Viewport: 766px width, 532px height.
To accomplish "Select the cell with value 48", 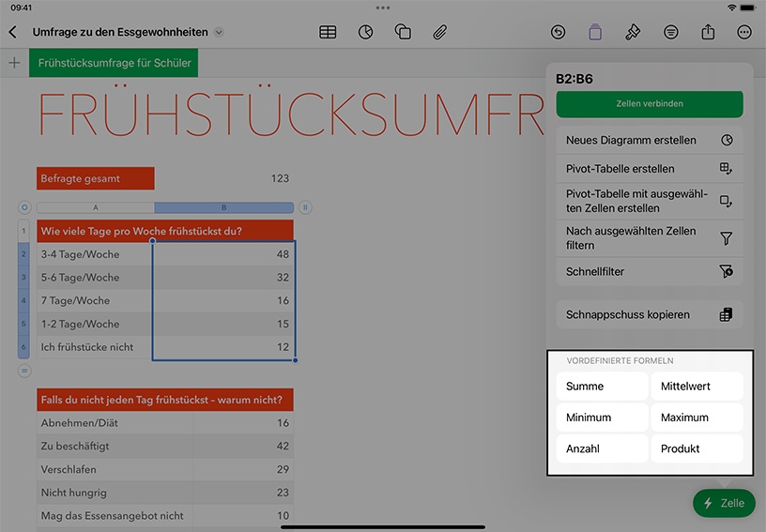I will tap(223, 254).
